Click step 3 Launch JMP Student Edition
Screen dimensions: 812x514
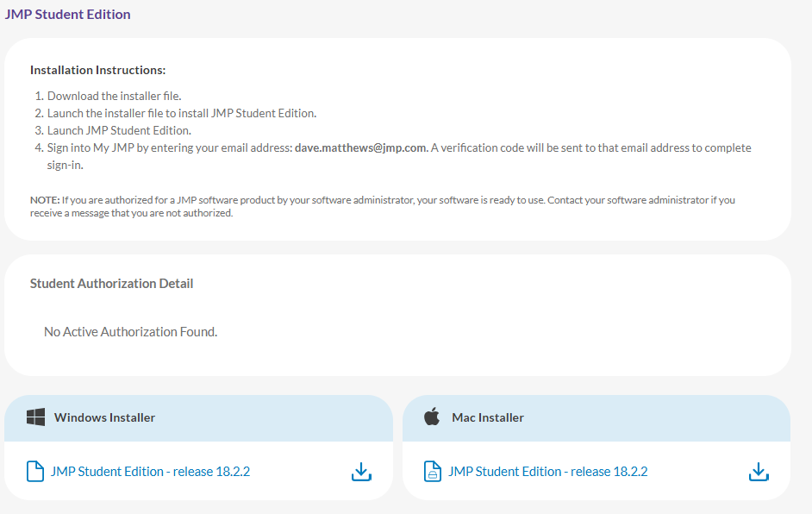(119, 130)
